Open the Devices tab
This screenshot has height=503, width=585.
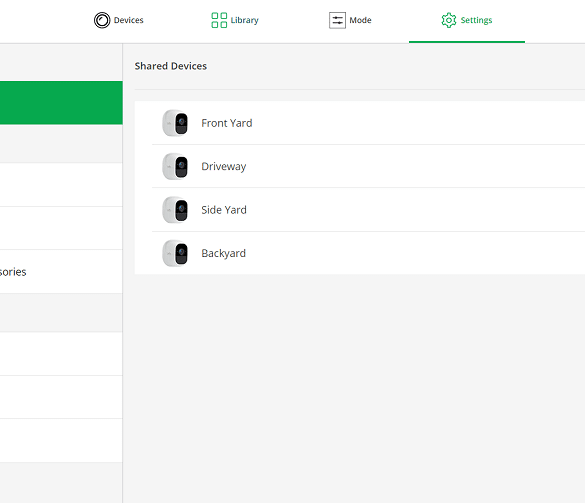[119, 20]
